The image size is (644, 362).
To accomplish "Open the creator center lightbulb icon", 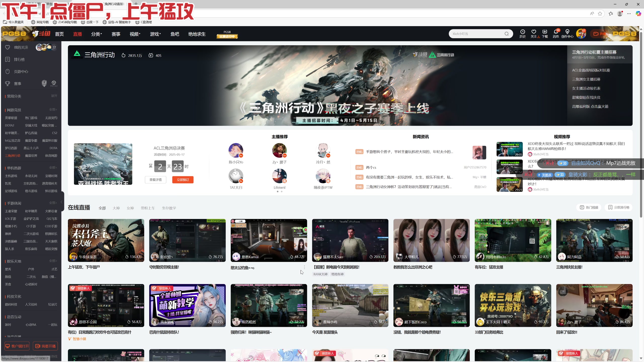I will [567, 33].
